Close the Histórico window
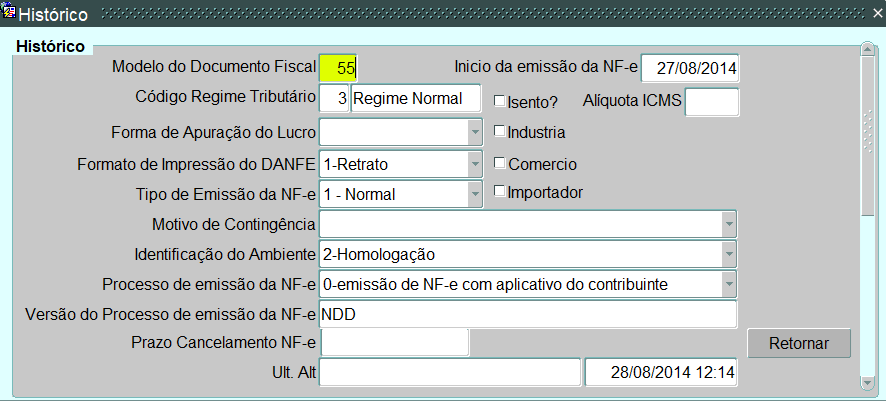Screen dimensions: 886x401 click(876, 12)
